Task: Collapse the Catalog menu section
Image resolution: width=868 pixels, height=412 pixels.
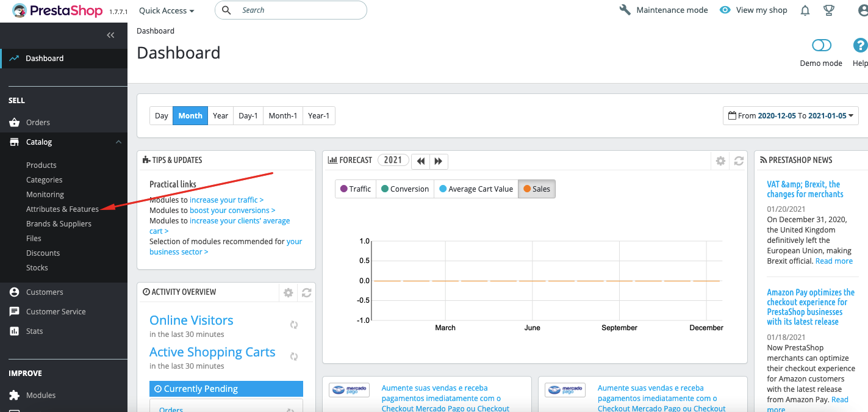Action: point(118,142)
